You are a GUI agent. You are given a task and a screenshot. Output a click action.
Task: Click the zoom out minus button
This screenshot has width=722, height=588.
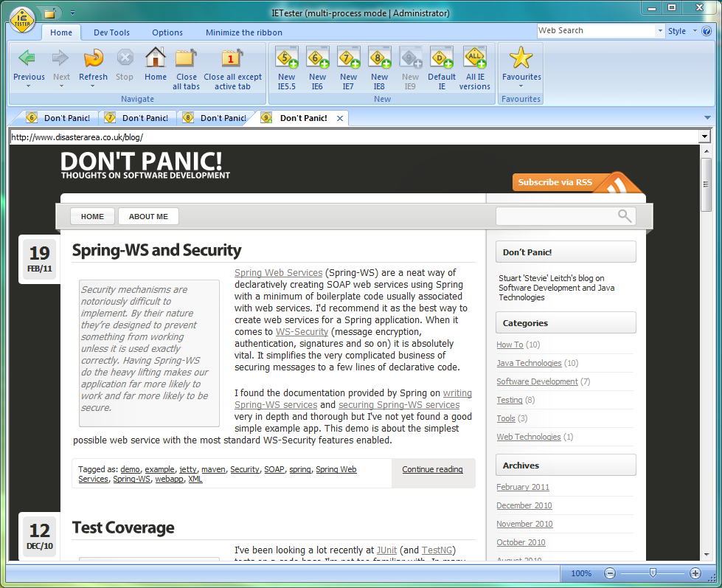(610, 573)
